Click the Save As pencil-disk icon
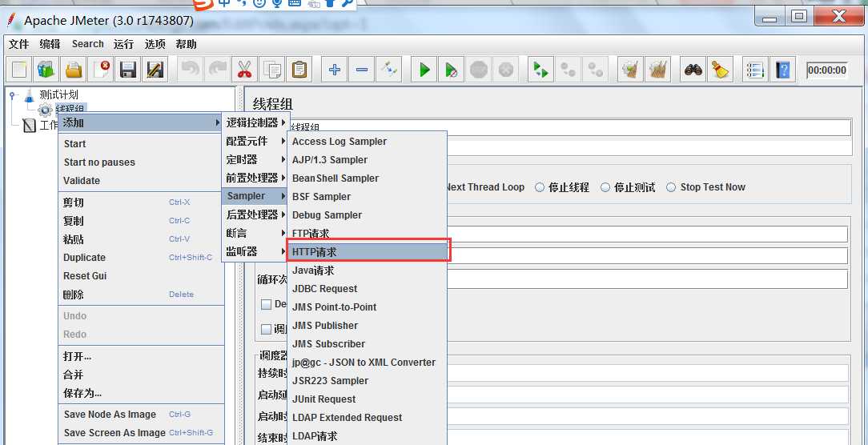 155,70
